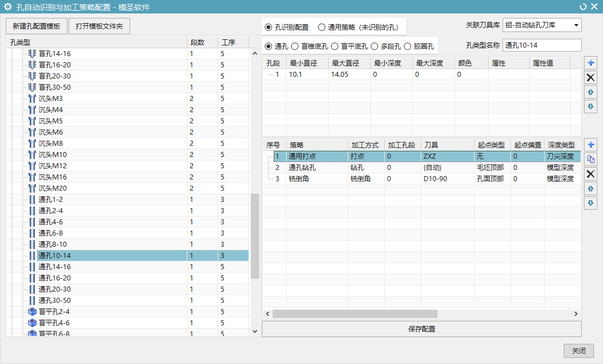
Task: Click the 14.05 max diameter cell
Action: tap(349, 75)
